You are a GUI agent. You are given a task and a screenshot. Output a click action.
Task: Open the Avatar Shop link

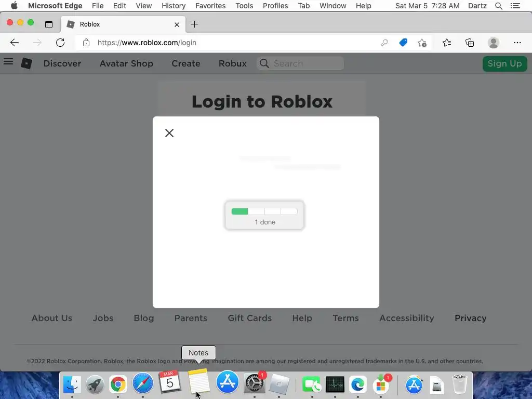click(126, 63)
